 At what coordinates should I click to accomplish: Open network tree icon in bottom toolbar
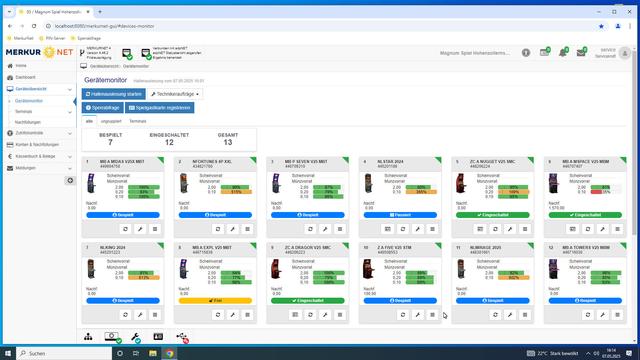(x=88, y=337)
